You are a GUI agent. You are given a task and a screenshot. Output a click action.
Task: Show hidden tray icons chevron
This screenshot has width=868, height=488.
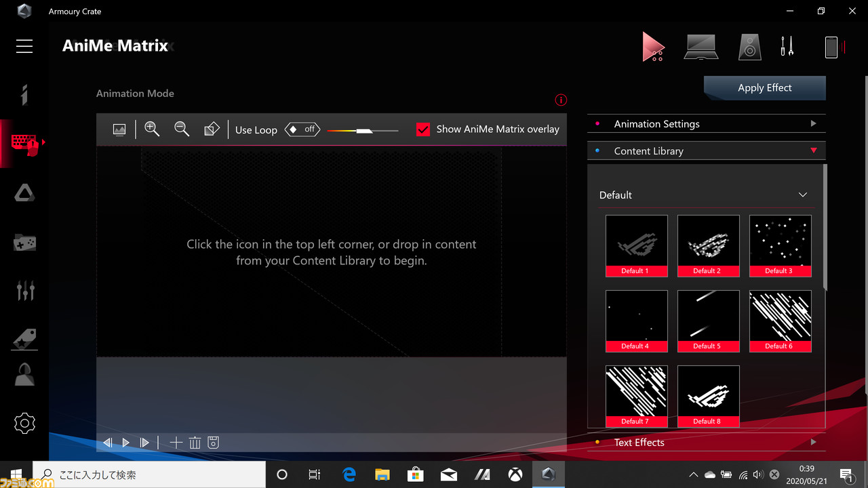point(693,474)
